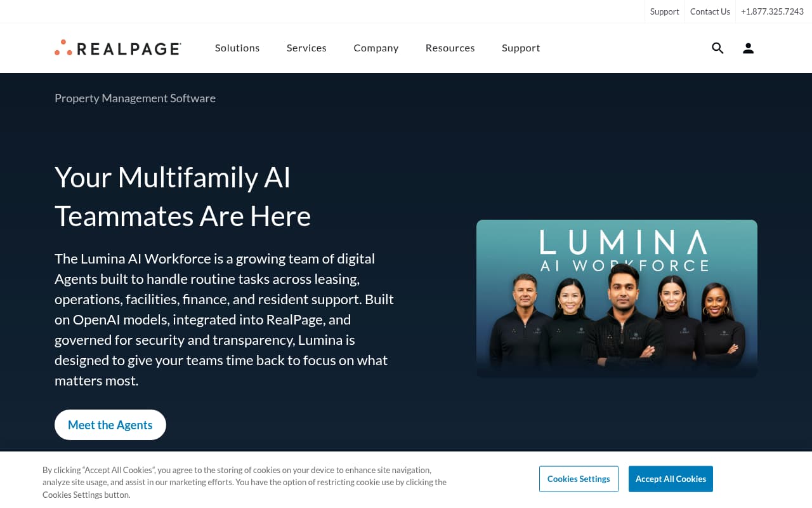The height and width of the screenshot is (508, 812).
Task: Open Support in the main navigation bar
Action: [521, 48]
